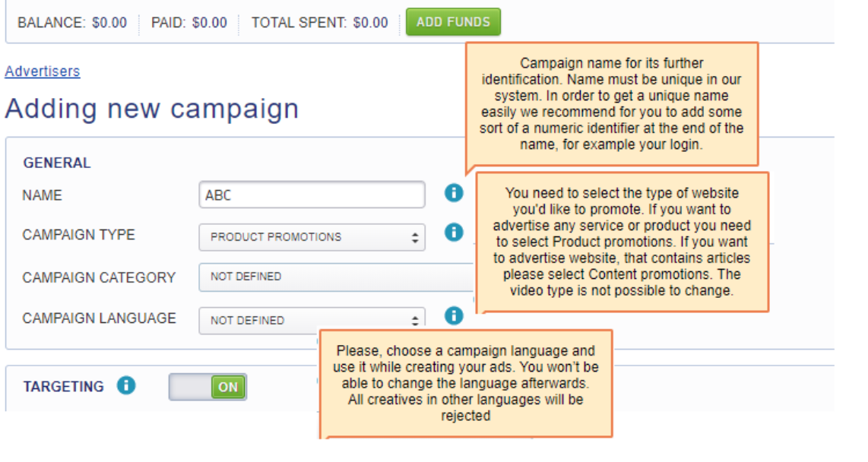Viewport: 868px width, 462px height.
Task: Turn off the Targeting ON switch
Action: click(x=207, y=387)
